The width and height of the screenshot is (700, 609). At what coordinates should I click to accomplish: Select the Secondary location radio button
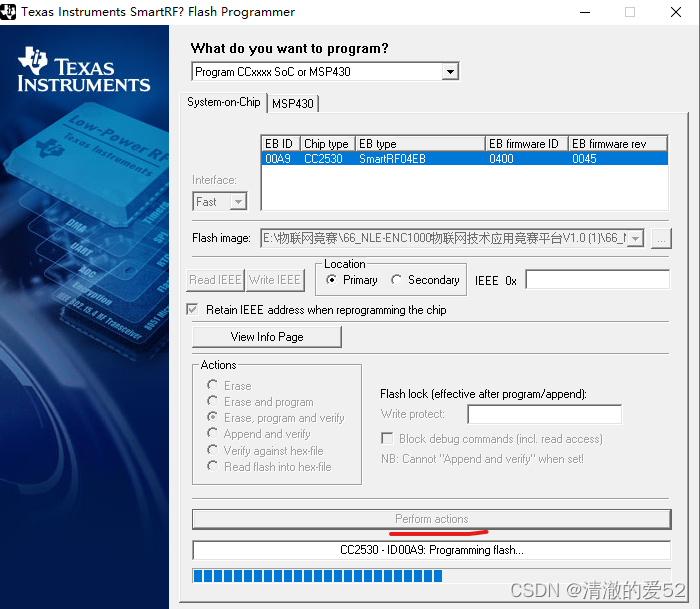396,280
